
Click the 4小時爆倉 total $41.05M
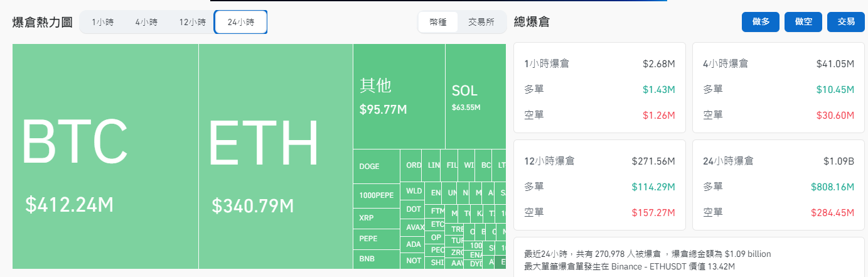pos(835,63)
